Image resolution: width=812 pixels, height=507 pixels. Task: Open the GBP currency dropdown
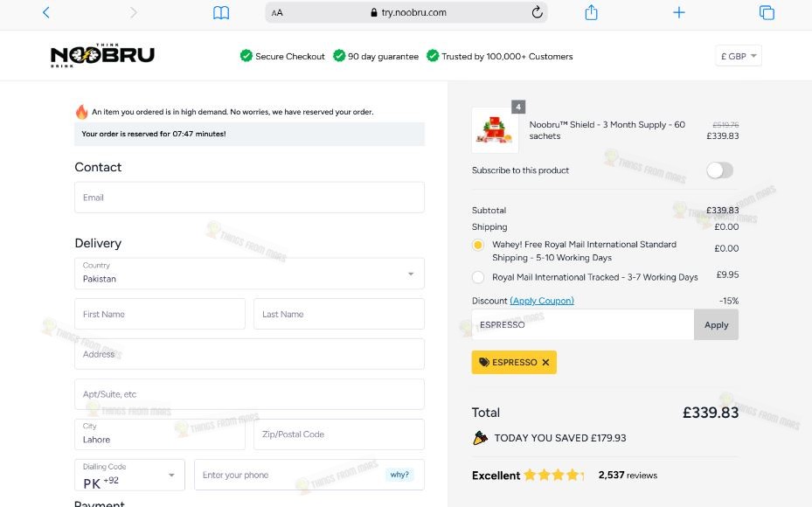click(738, 56)
